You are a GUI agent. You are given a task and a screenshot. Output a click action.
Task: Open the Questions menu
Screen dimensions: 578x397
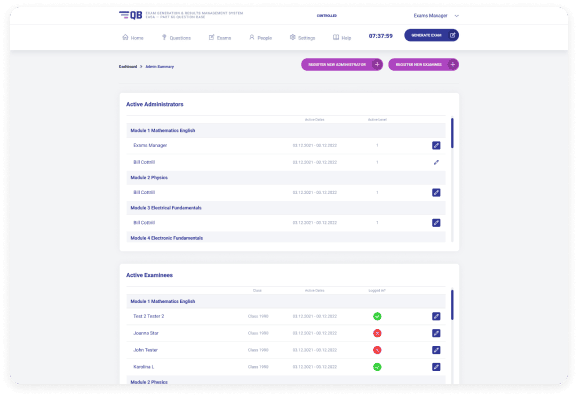point(176,38)
